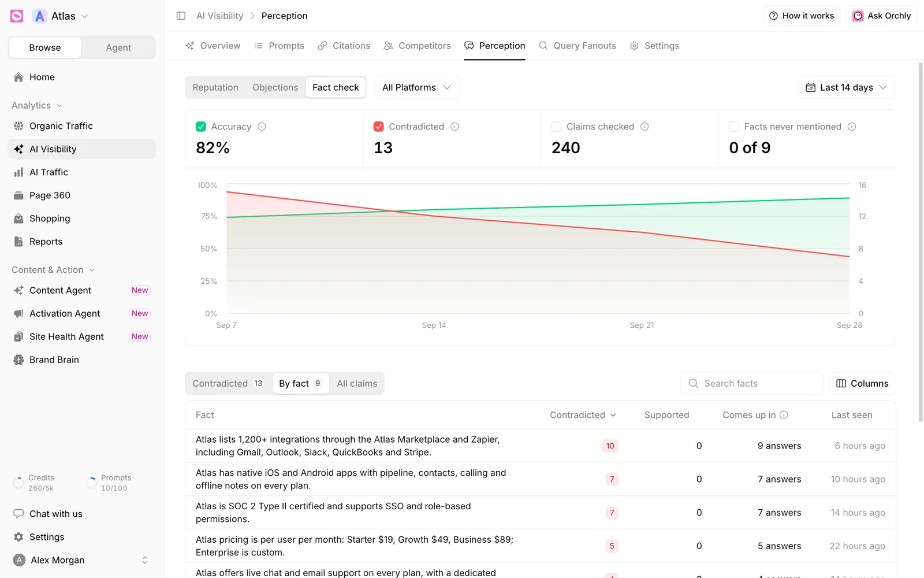Toggle the sidebar panel icon
Viewport: 924px width, 578px height.
click(x=181, y=16)
